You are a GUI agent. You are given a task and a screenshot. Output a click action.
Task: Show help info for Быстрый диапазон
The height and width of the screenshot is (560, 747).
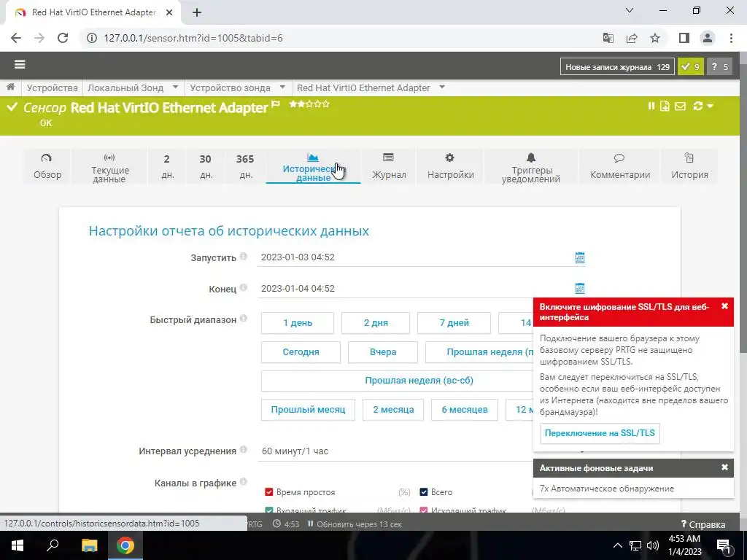pyautogui.click(x=244, y=318)
